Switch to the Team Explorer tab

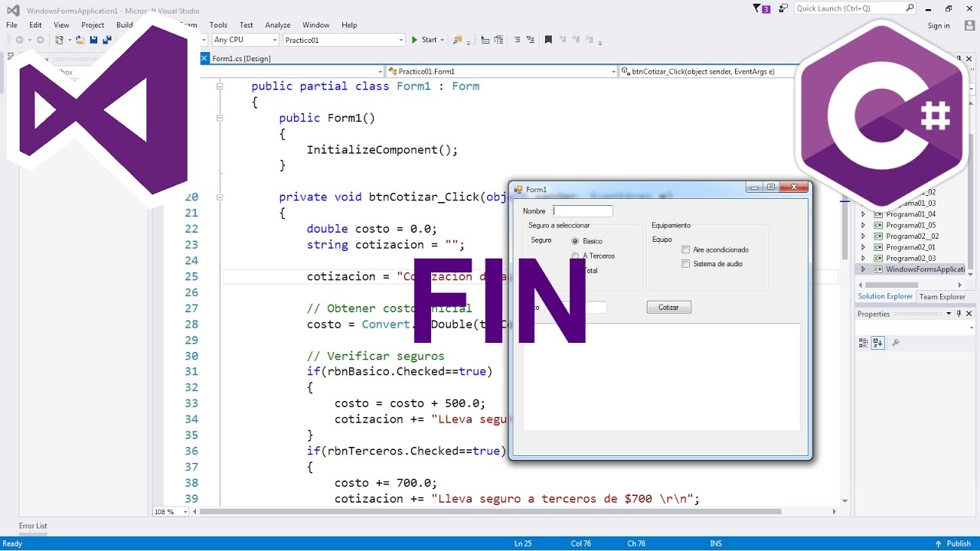[x=942, y=297]
